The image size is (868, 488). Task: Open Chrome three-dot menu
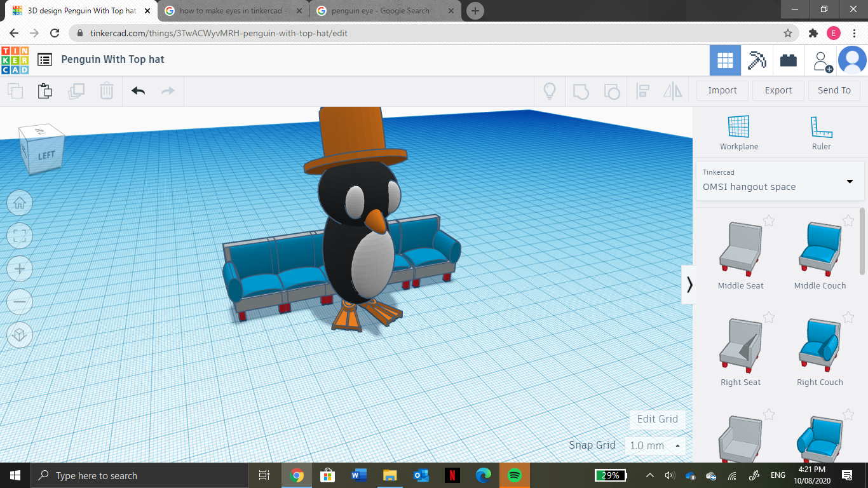tap(855, 33)
